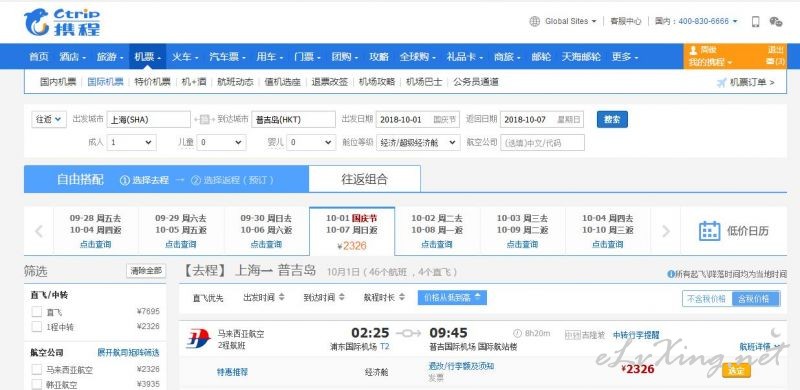Expand 我的携程 account menu
Image resolution: width=800 pixels, height=390 pixels.
coord(710,62)
